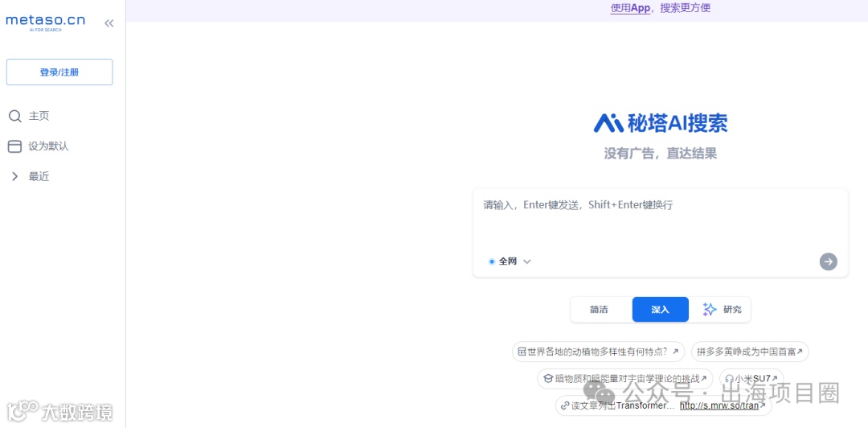Click the blue dot beside 全网

(x=492, y=261)
